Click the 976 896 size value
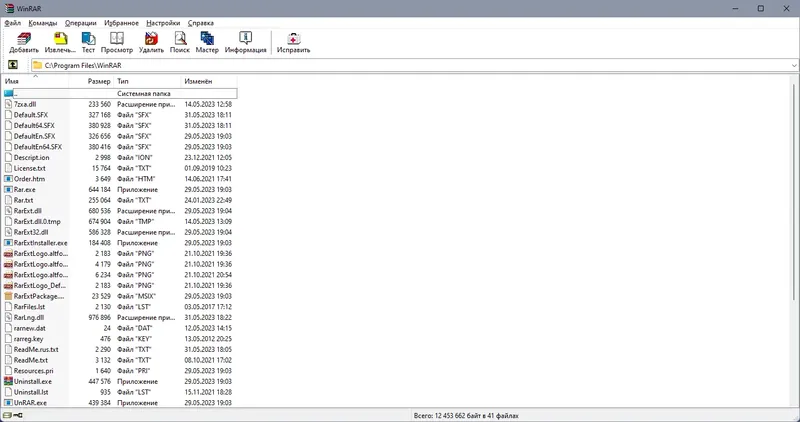 click(x=99, y=317)
